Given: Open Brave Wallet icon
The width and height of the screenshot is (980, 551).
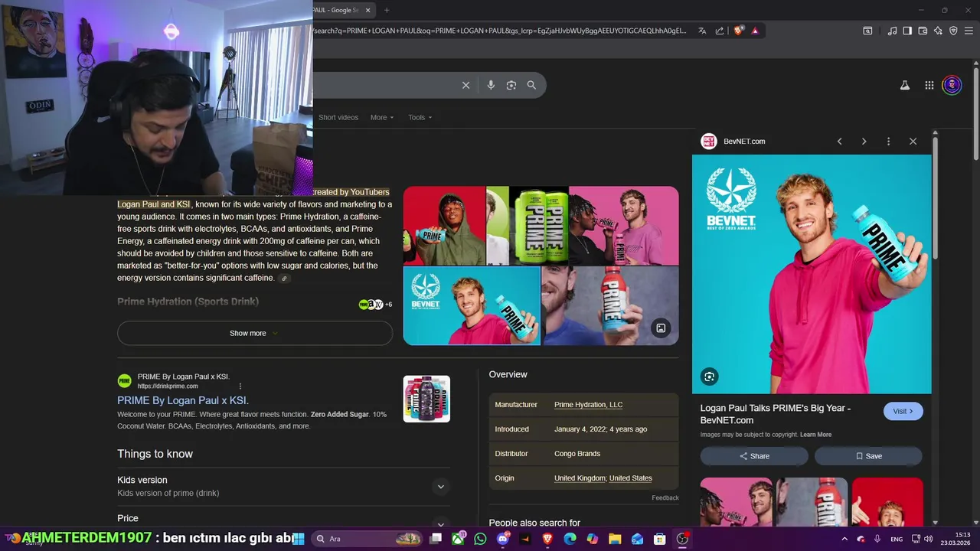Looking at the screenshot, I should (x=923, y=31).
